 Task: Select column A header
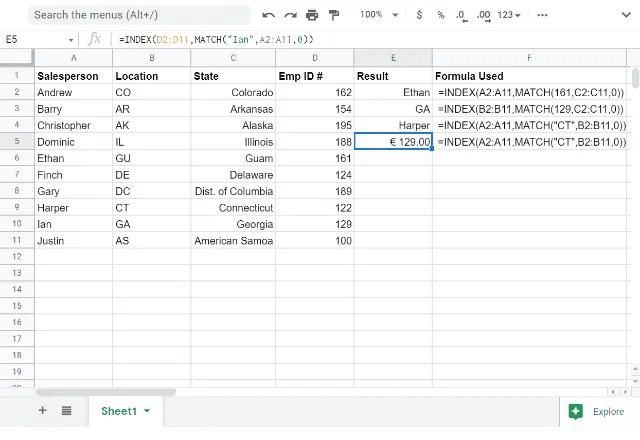(73, 58)
